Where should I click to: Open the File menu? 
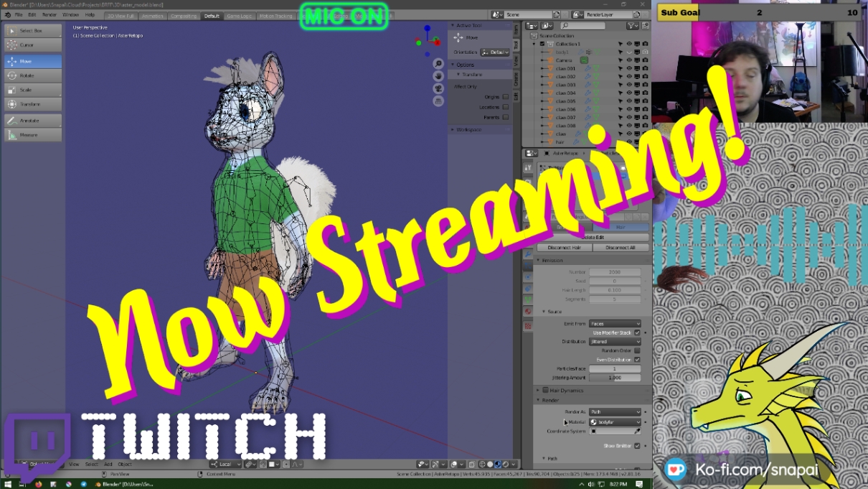pos(19,14)
